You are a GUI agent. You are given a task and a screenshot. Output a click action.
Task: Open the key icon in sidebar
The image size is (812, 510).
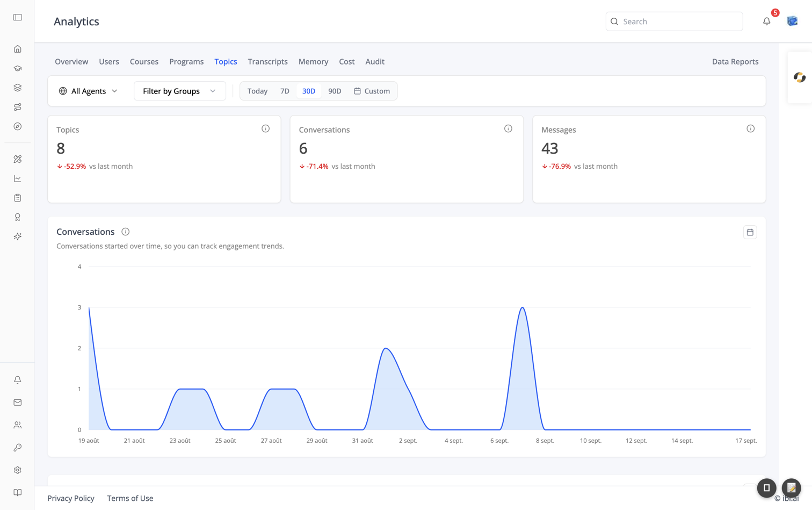[x=18, y=448]
